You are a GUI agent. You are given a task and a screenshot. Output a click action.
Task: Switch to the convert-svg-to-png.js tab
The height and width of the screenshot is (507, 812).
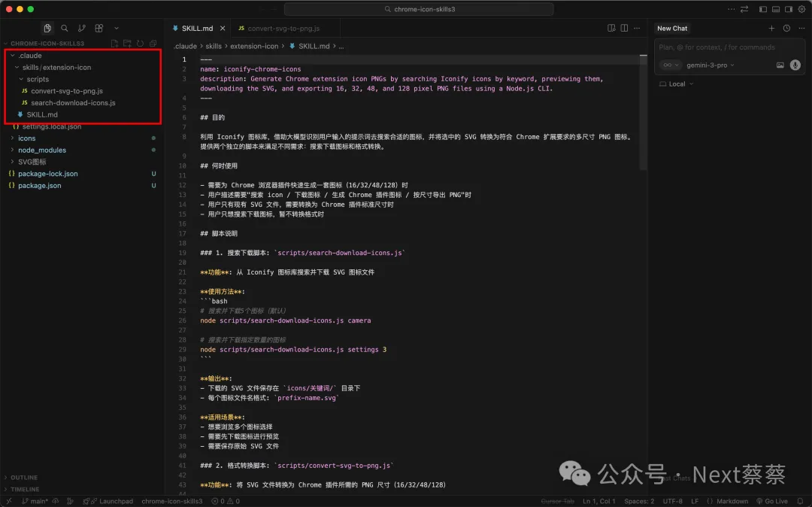(x=278, y=29)
